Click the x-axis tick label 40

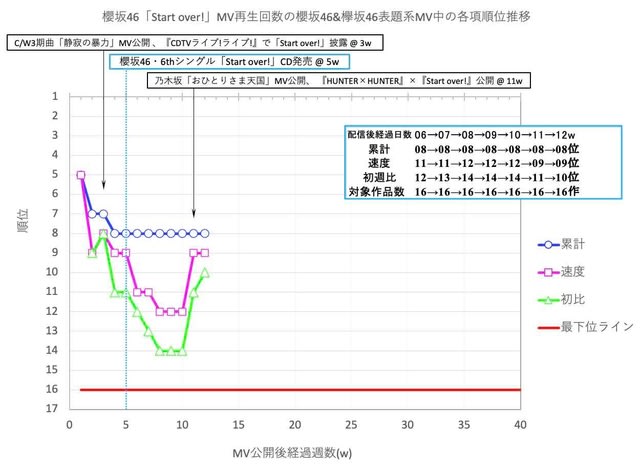(x=520, y=425)
